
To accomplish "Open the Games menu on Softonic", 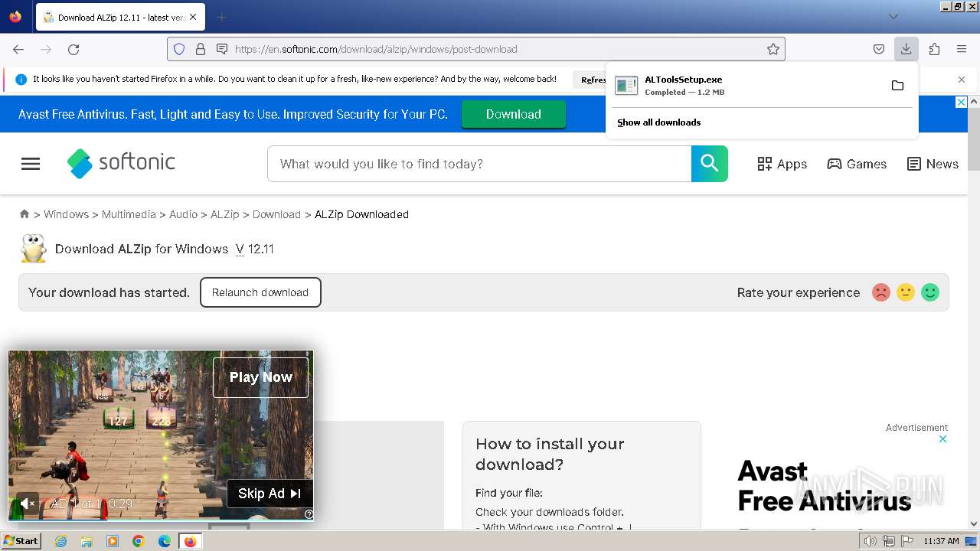I will 857,164.
